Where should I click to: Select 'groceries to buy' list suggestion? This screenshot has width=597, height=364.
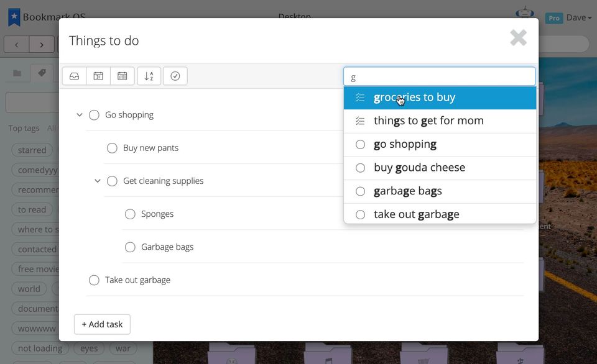point(440,98)
